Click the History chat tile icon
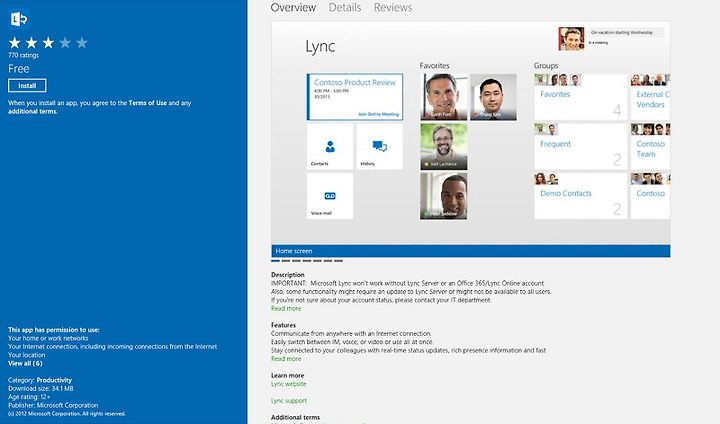Screen dimensions: 720x424 click(x=380, y=147)
